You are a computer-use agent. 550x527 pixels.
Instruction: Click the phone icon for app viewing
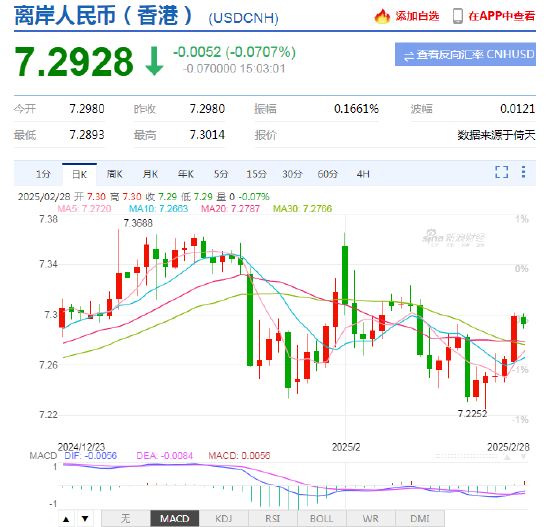(x=457, y=16)
